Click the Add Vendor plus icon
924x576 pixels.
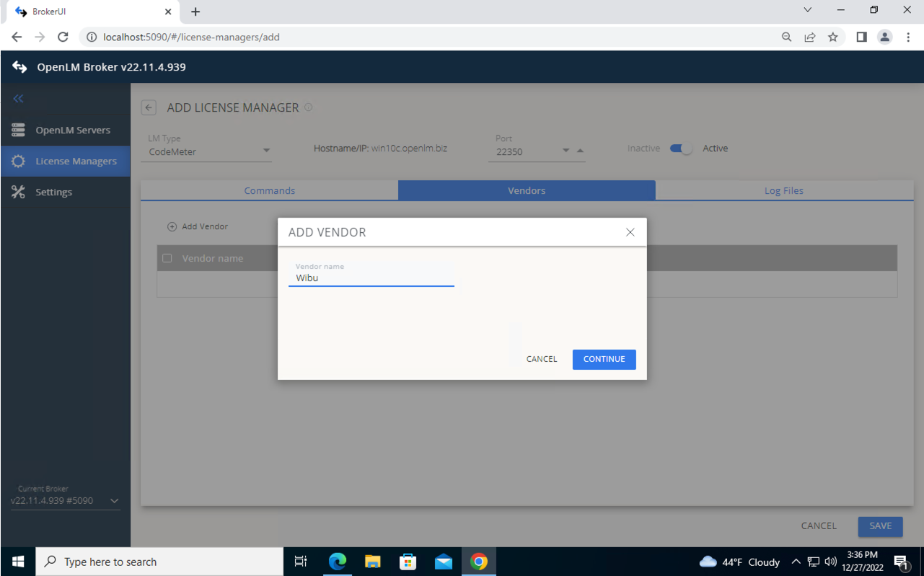point(172,226)
